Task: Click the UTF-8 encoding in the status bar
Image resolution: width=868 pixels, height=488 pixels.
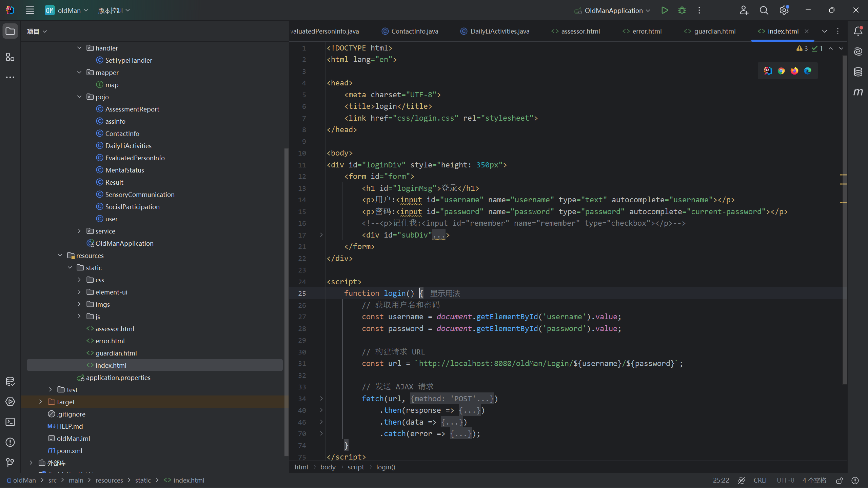Action: coord(786,481)
